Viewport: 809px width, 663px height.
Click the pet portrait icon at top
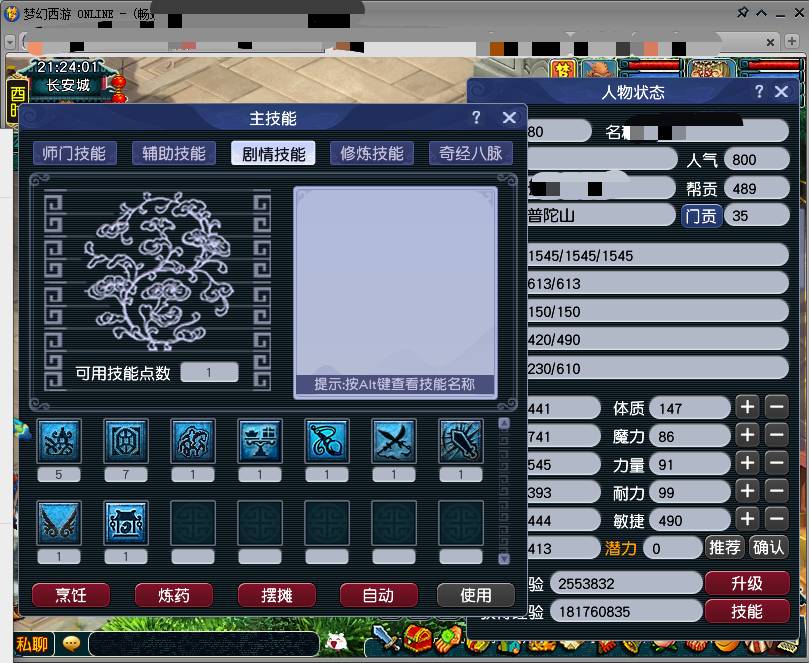(x=599, y=69)
